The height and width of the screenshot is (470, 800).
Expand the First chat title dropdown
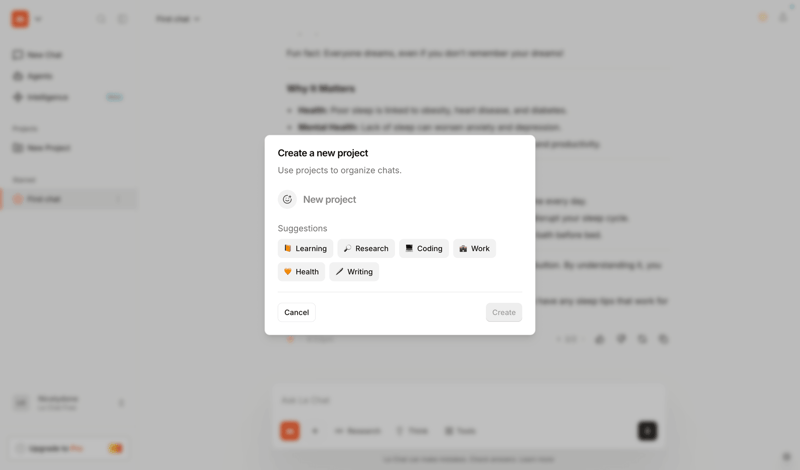(x=178, y=19)
